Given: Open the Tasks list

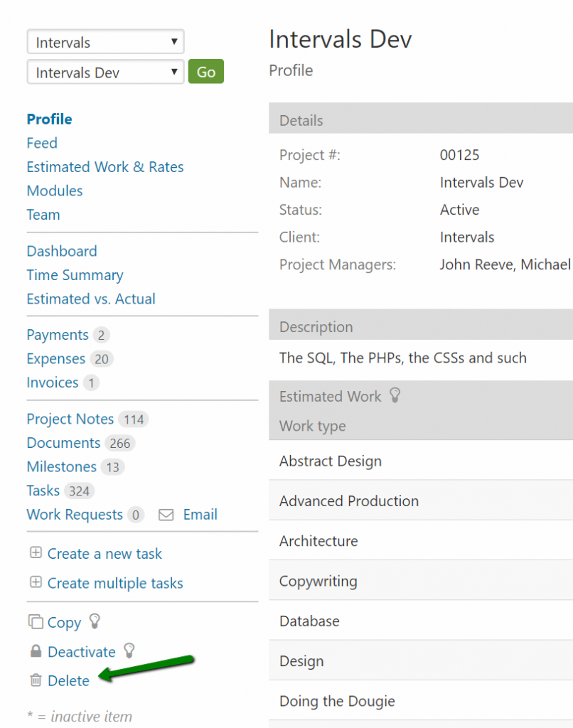Looking at the screenshot, I should pos(41,491).
